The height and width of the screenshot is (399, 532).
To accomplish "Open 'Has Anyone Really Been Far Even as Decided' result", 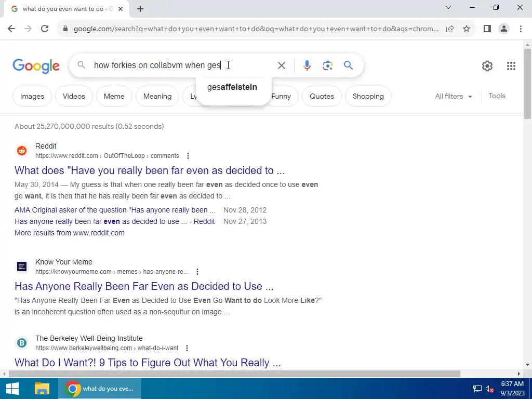I will pos(144,286).
